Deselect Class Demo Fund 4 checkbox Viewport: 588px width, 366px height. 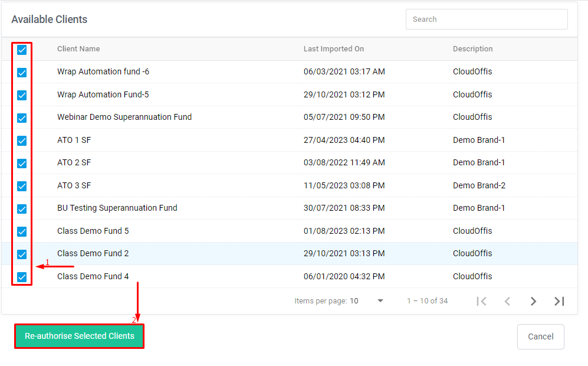pyautogui.click(x=22, y=277)
